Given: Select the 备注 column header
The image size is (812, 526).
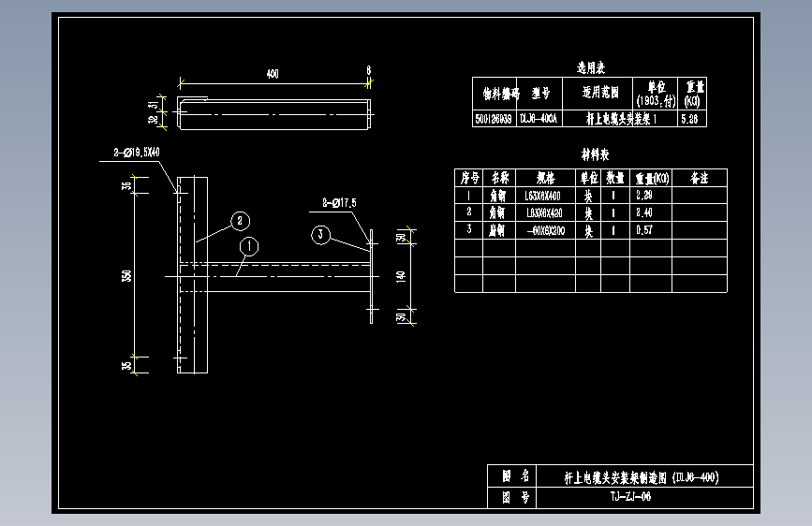Looking at the screenshot, I should [x=699, y=178].
